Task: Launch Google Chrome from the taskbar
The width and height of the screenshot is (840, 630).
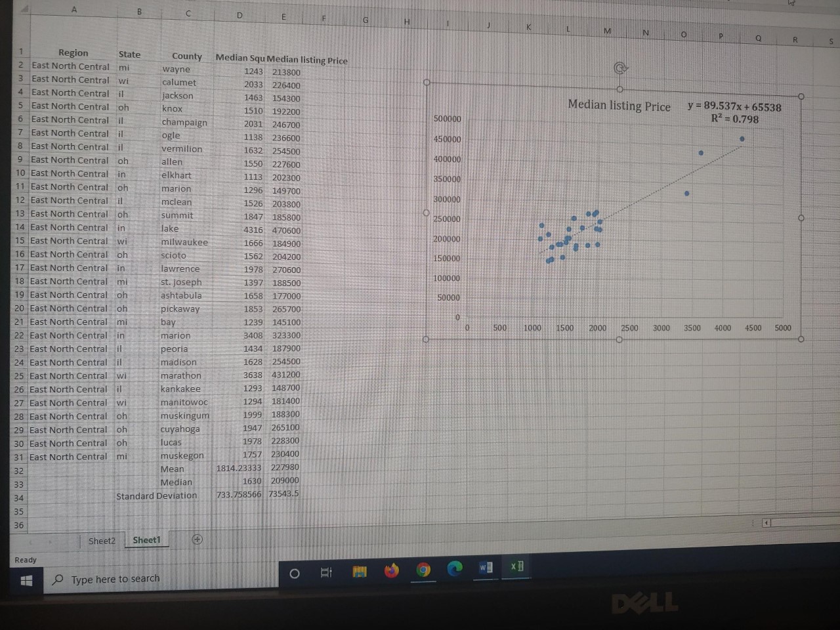Action: pos(424,570)
